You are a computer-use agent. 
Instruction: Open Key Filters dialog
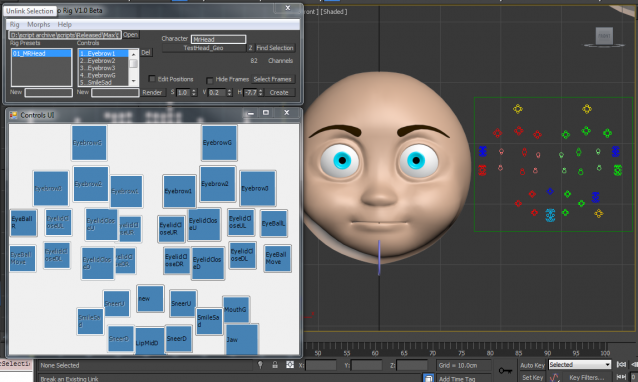[x=586, y=378]
